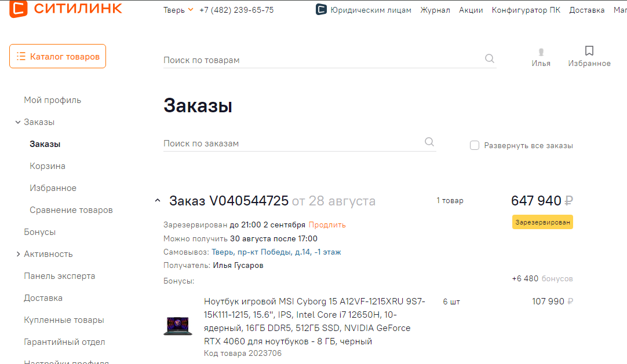The image size is (627, 364).
Task: Click the order total 647 940 ₽
Action: coord(542,200)
